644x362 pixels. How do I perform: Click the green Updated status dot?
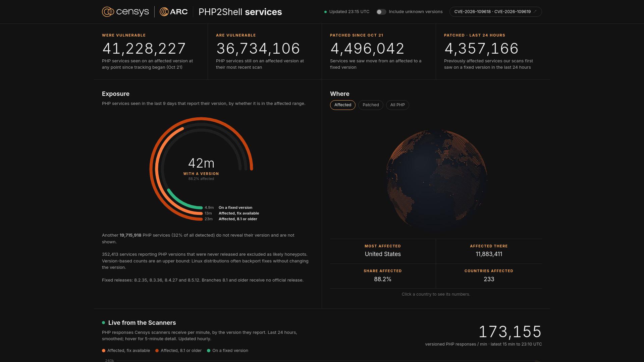point(325,12)
